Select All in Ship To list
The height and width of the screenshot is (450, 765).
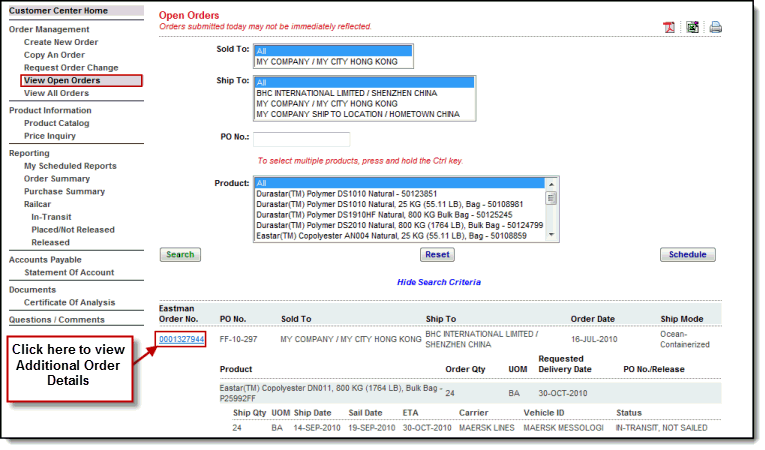coord(364,82)
